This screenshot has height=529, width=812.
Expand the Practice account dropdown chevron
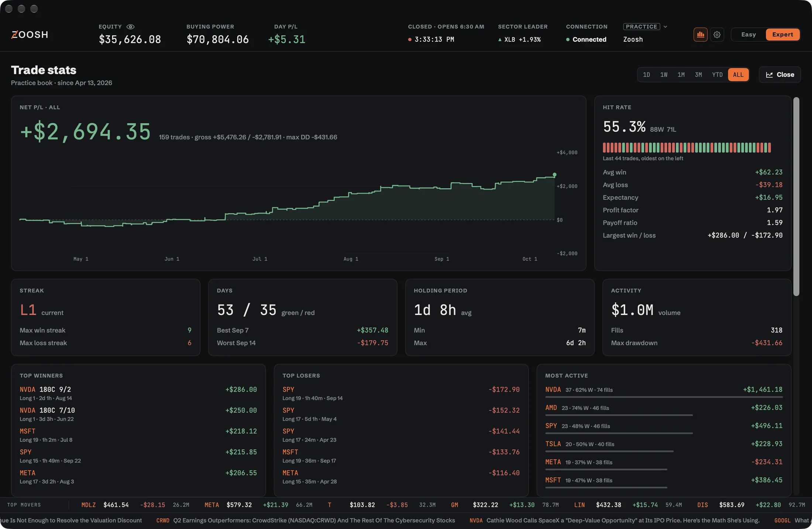665,27
